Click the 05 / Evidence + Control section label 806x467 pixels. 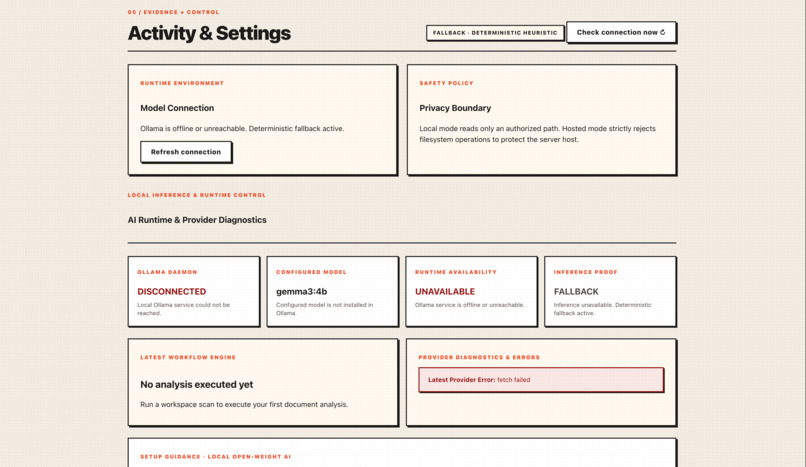tap(173, 12)
